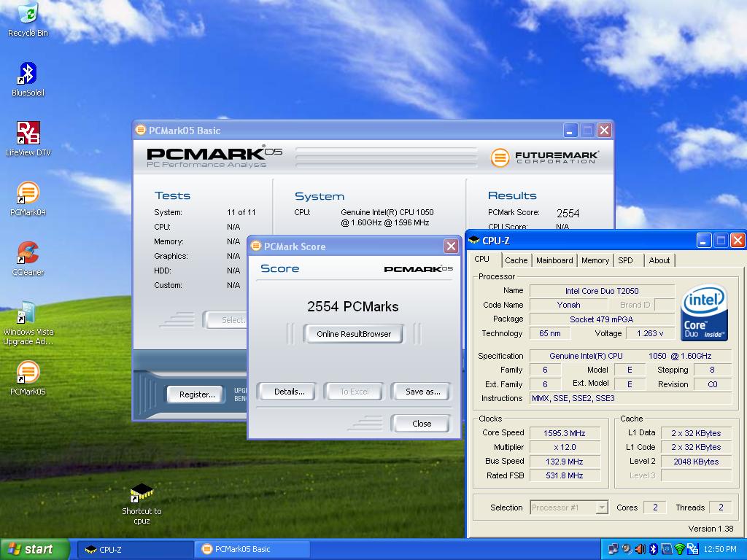The image size is (747, 560).
Task: Click the Bluetooth icon in the system tray
Action: [x=653, y=549]
